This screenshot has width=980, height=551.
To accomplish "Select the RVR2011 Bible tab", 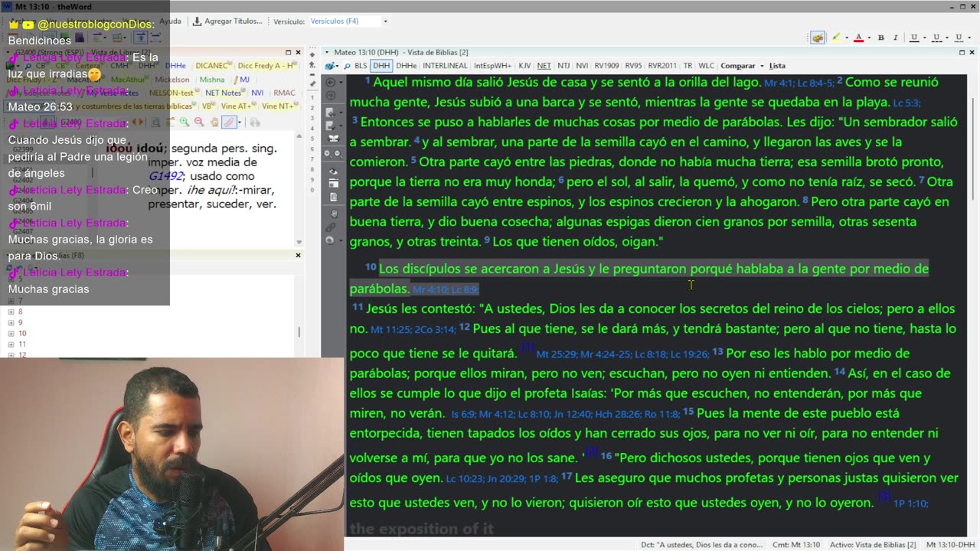I will (662, 66).
